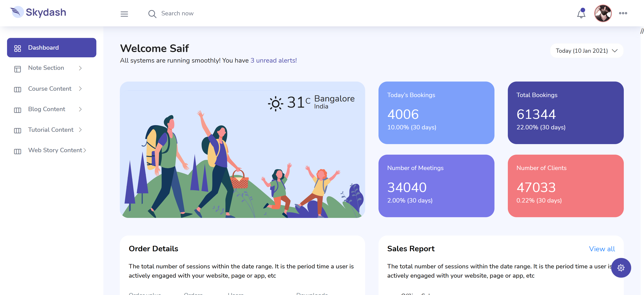Open the notifications bell

tap(581, 14)
